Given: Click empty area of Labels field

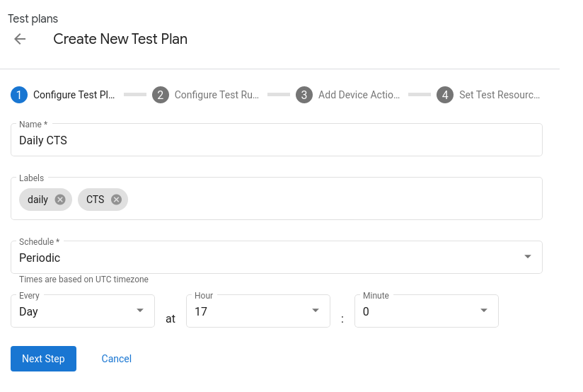Looking at the screenshot, I should tap(333, 200).
